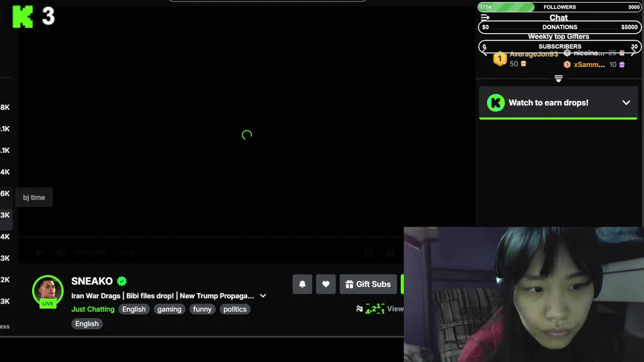
Task: Open SNEAKO's avatar
Action: pyautogui.click(x=48, y=290)
